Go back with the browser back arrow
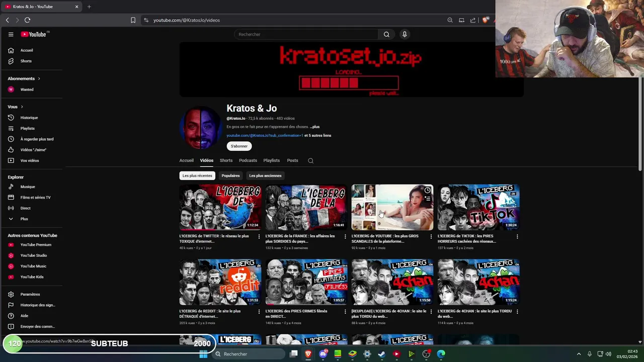Viewport: 644px width, 362px height. (7, 20)
